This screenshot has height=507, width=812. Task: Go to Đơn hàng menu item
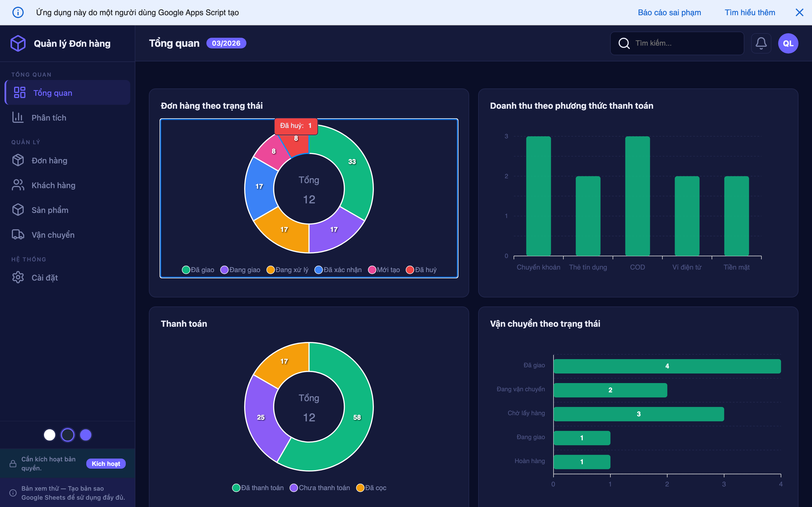click(x=49, y=161)
